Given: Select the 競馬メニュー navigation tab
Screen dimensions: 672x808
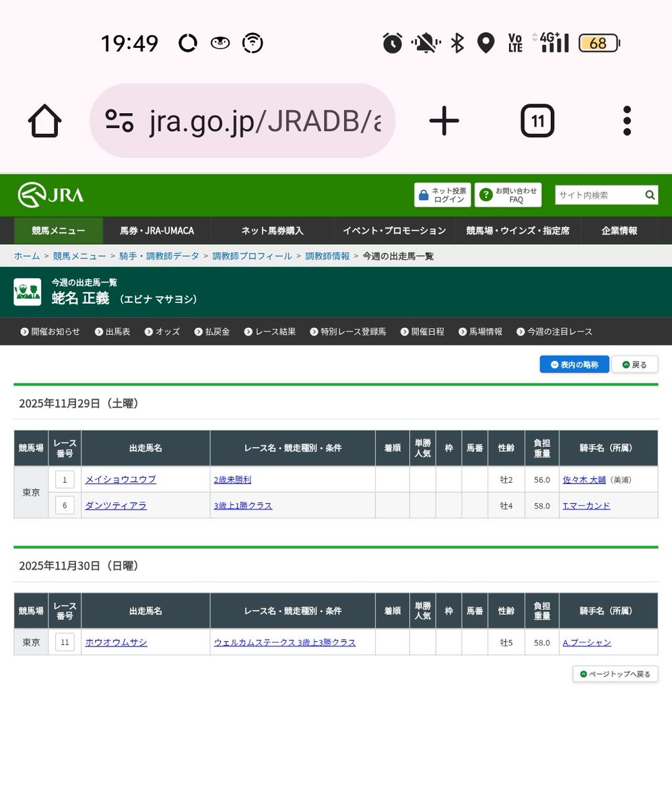Looking at the screenshot, I should tap(58, 230).
